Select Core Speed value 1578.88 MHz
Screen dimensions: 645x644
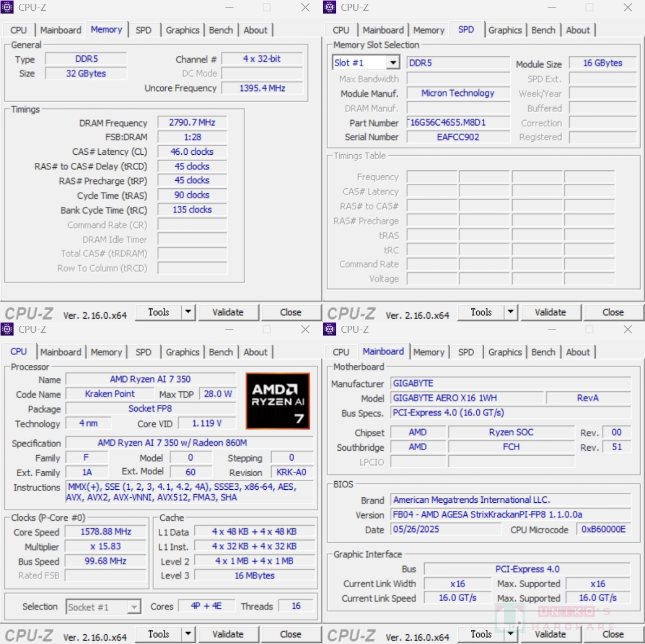click(106, 532)
